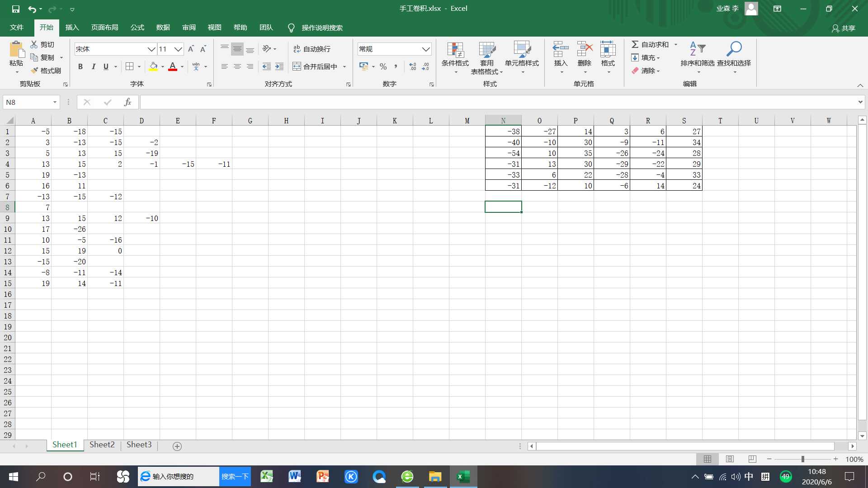The width and height of the screenshot is (868, 488).
Task: Expand the fill color dropdown arrow
Action: pyautogui.click(x=161, y=67)
